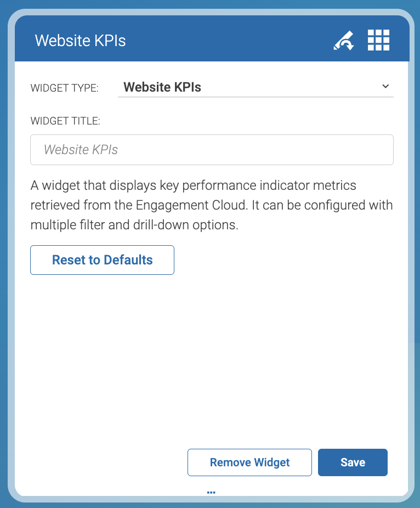Activate the grid view icon top right
Viewport: 420px width, 508px height.
tap(378, 39)
